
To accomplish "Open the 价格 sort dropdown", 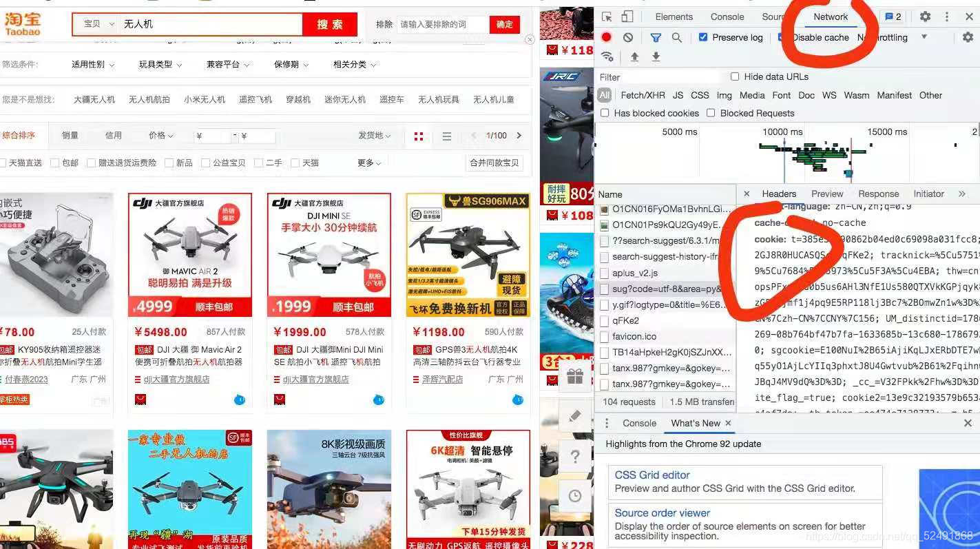I will pyautogui.click(x=161, y=136).
